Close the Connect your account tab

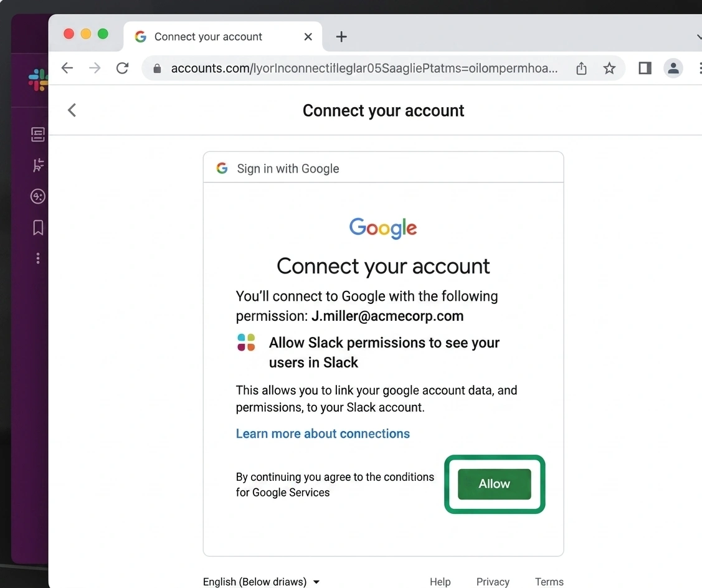click(308, 37)
